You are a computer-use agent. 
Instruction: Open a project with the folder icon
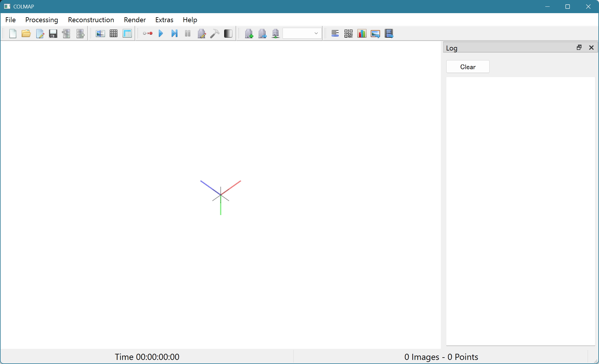[x=26, y=34]
